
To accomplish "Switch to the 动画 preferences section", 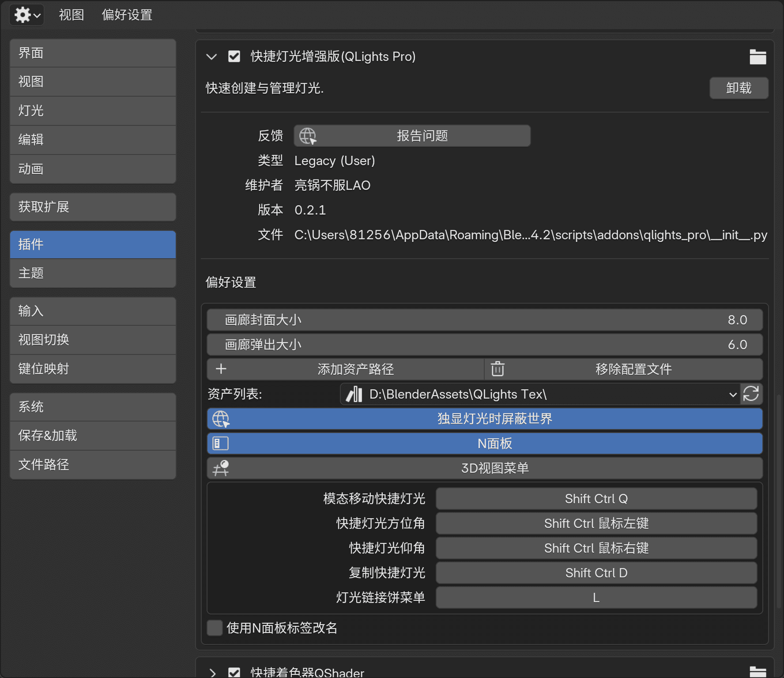I will click(x=93, y=169).
